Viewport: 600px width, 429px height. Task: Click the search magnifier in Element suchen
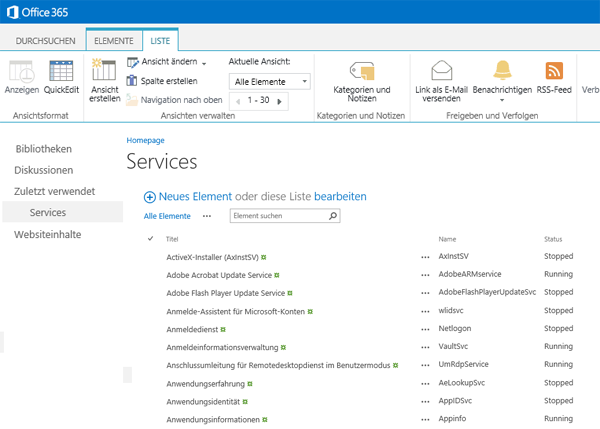[333, 216]
